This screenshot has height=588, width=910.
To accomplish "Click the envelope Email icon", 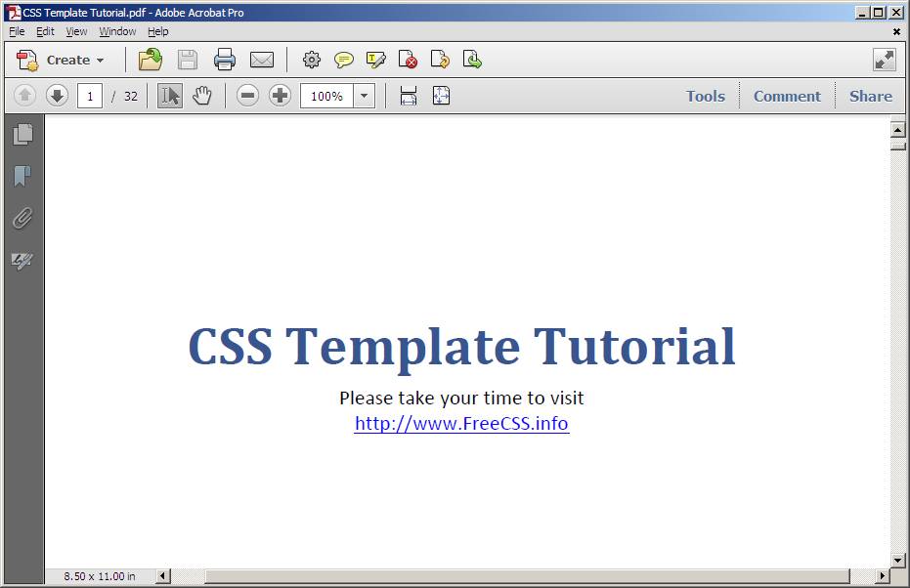I will (262, 61).
